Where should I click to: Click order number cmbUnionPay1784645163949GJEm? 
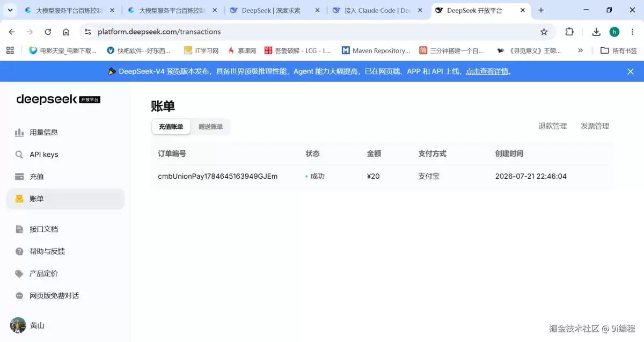(217, 176)
